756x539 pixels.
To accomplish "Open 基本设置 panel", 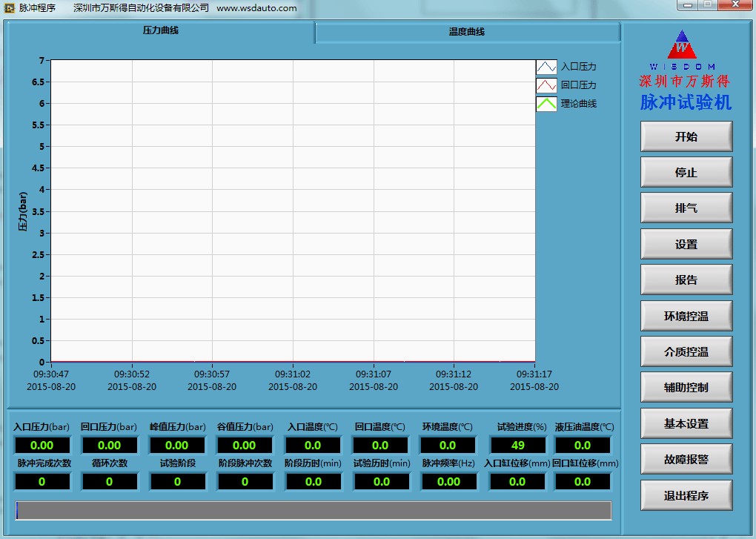I will click(686, 423).
